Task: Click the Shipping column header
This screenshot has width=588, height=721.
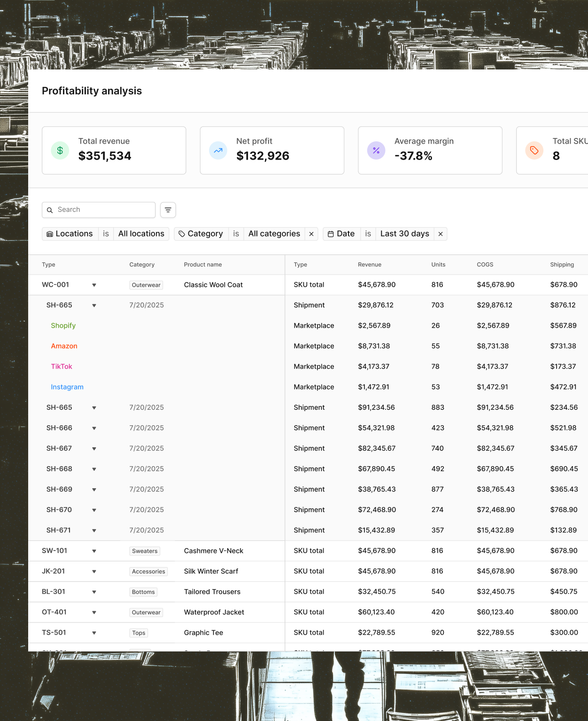Action: point(562,265)
